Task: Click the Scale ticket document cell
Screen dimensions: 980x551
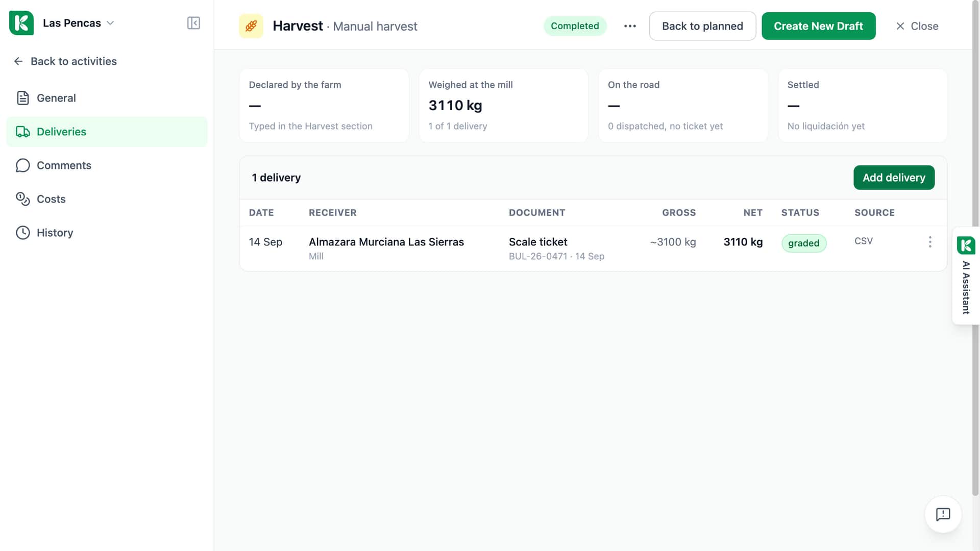Action: (538, 242)
